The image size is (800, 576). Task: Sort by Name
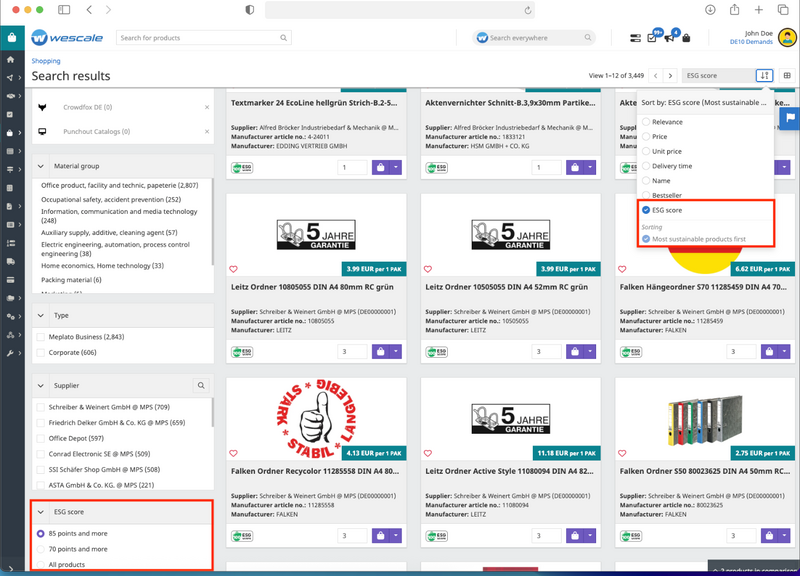point(646,181)
